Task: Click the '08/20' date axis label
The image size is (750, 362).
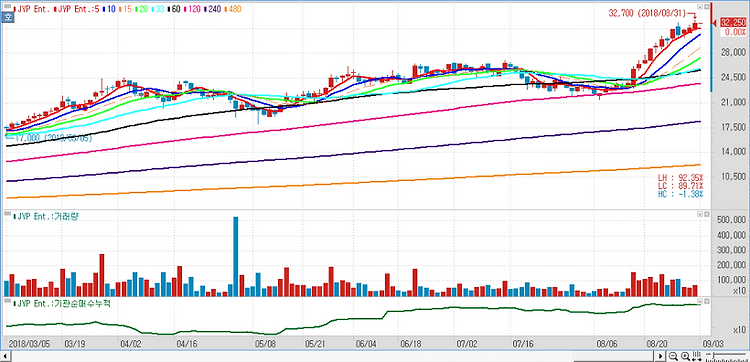Action: tap(658, 343)
